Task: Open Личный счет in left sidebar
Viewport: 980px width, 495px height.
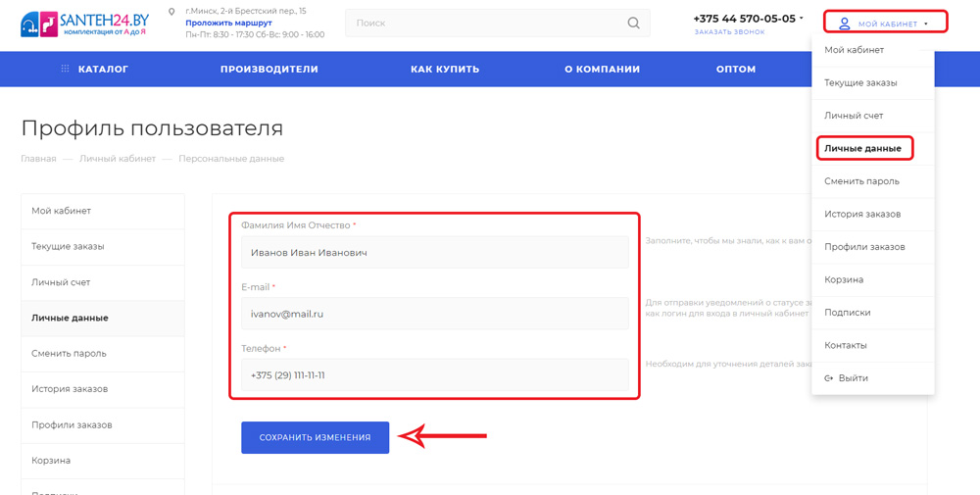Action: 103,282
